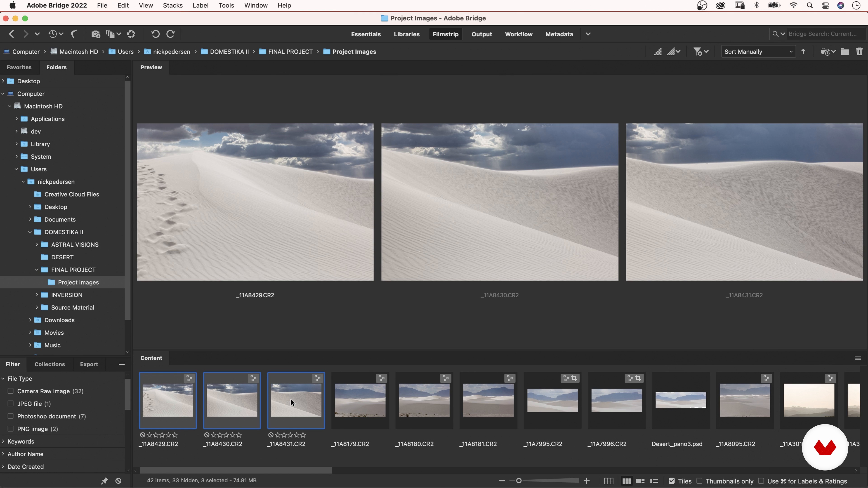Switch to the Metadata workspace
The image size is (868, 488).
(x=559, y=34)
